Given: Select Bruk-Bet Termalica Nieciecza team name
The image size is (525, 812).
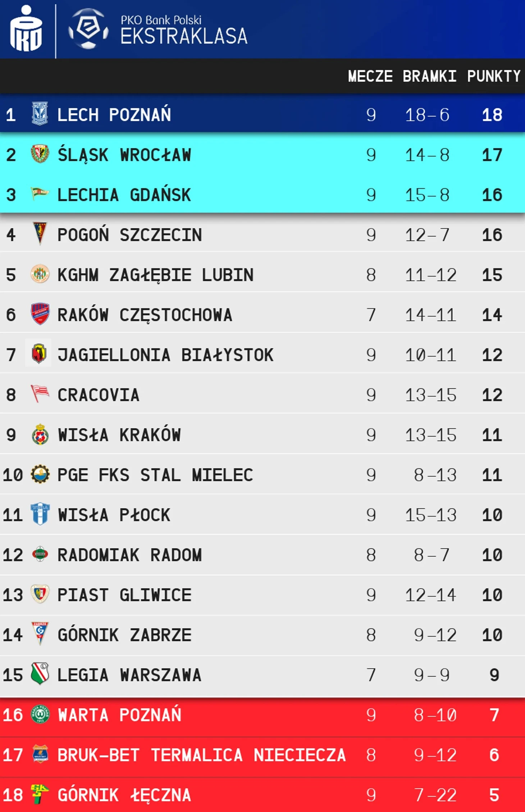Looking at the screenshot, I should pos(201,755).
